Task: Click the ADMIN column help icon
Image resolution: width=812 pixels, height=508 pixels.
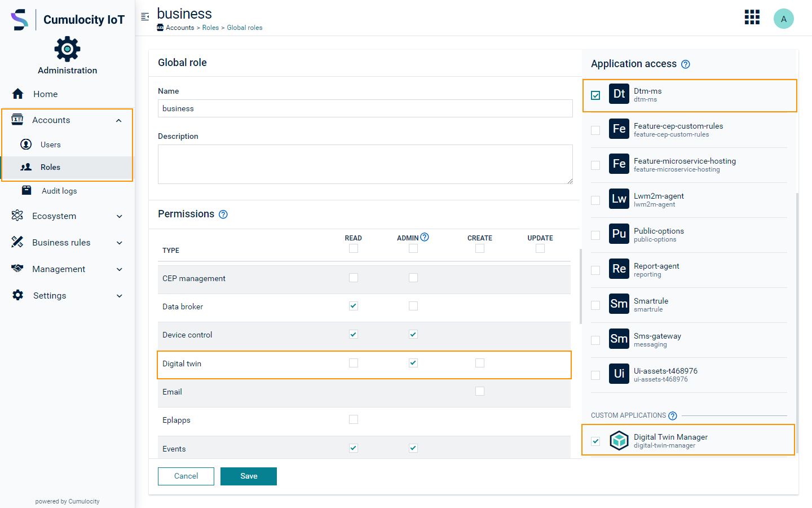Action: 425,237
